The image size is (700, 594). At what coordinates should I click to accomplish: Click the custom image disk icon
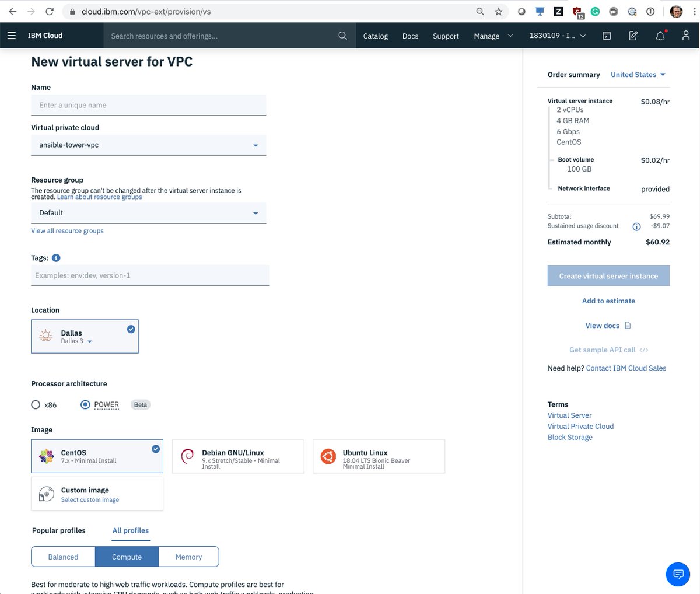pos(46,494)
